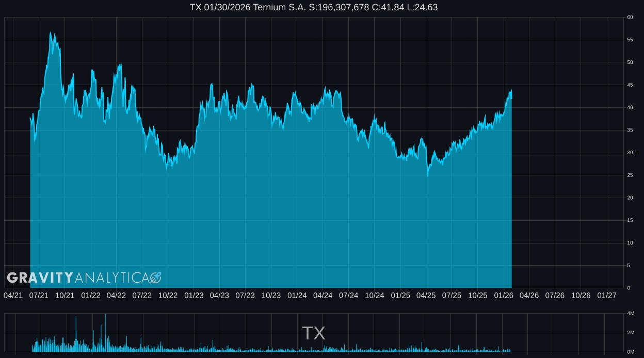Select the 10/25 date label on x-axis
This screenshot has width=644, height=358.
click(477, 296)
